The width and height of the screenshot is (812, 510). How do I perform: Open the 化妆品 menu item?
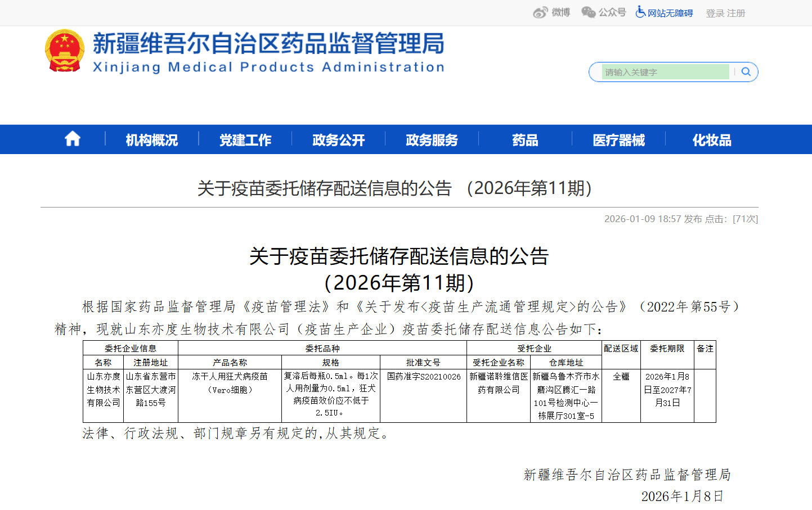point(711,140)
